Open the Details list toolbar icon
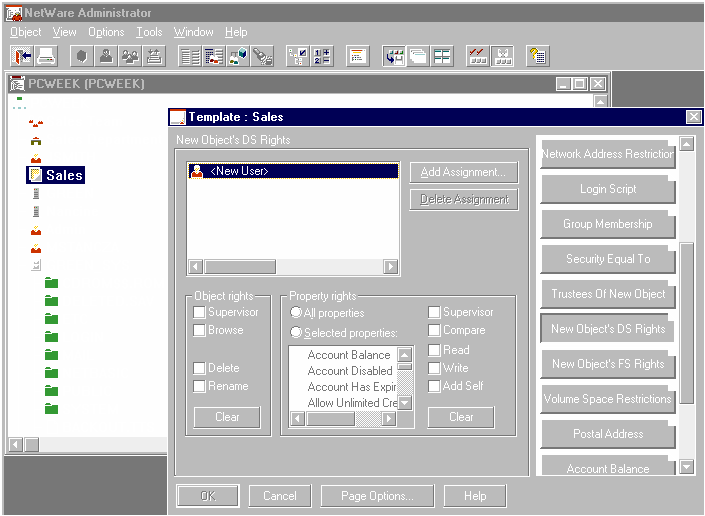This screenshot has height=516, width=705. pyautogui.click(x=190, y=56)
